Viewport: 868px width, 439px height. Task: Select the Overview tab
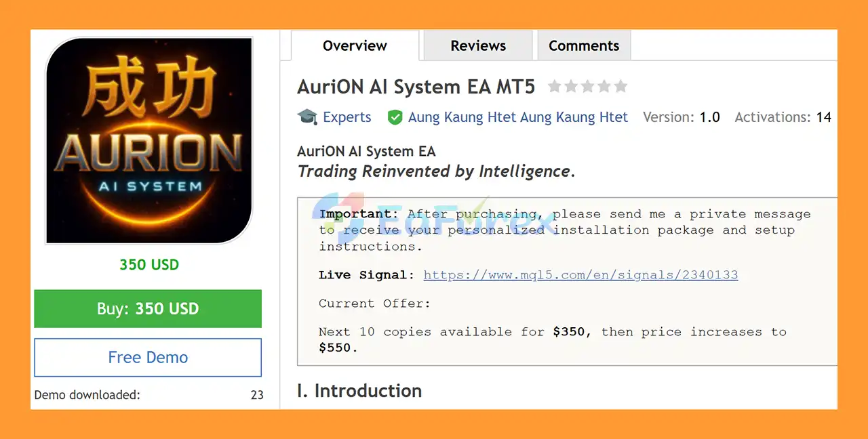(355, 46)
